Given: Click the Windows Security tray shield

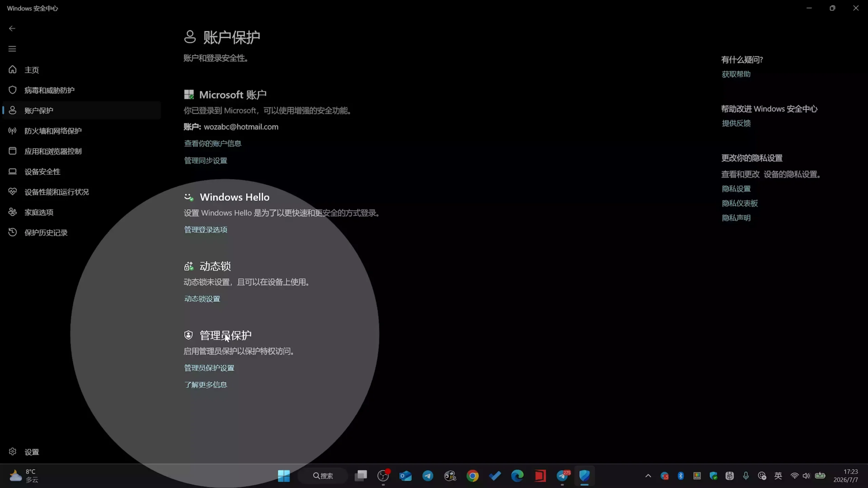Looking at the screenshot, I should 713,476.
